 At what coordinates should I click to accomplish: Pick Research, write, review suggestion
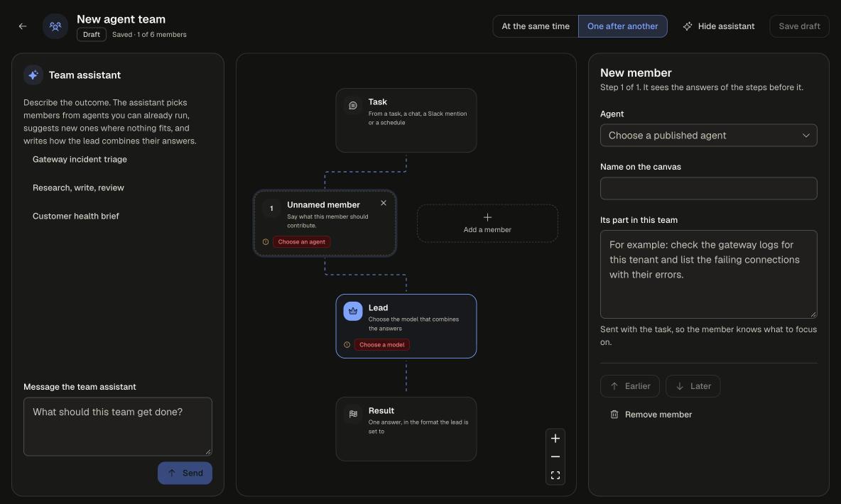(x=78, y=187)
